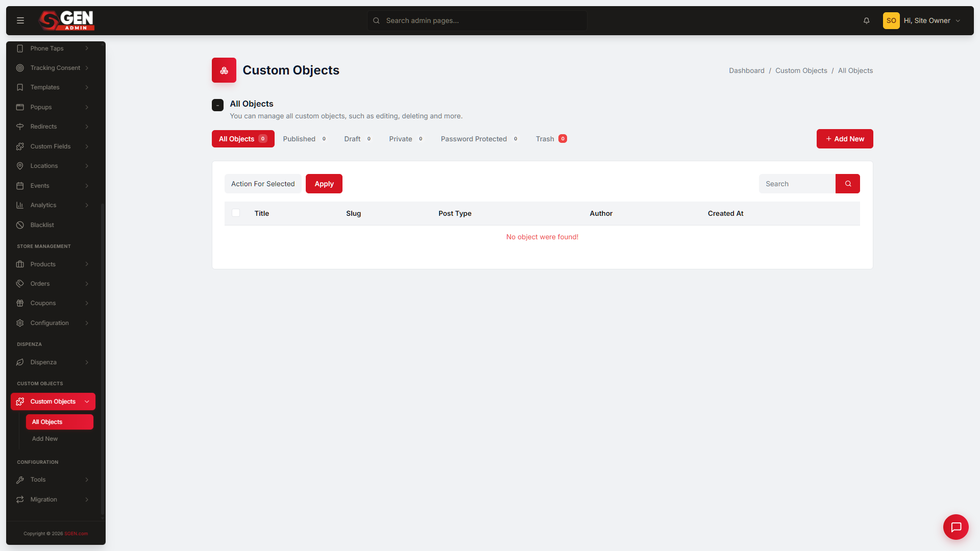Expand the Phone Taps chevron
This screenshot has width=980, height=551.
click(x=87, y=48)
